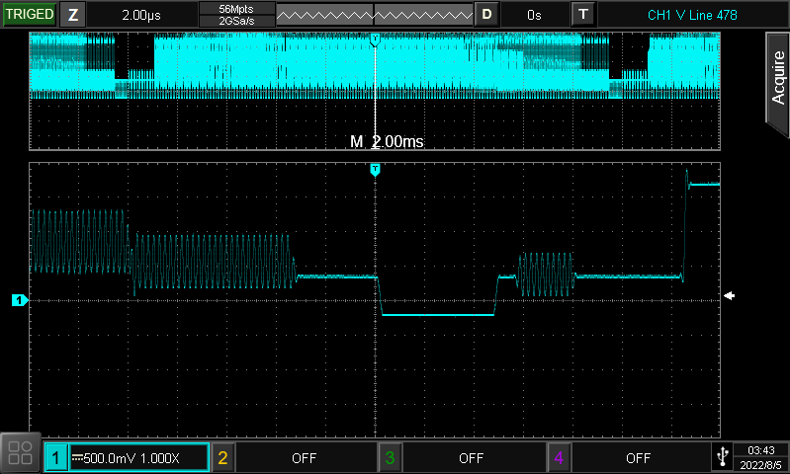Click the 500.0mV 1.000X channel scale
Screen dimensions: 790x474
137,458
